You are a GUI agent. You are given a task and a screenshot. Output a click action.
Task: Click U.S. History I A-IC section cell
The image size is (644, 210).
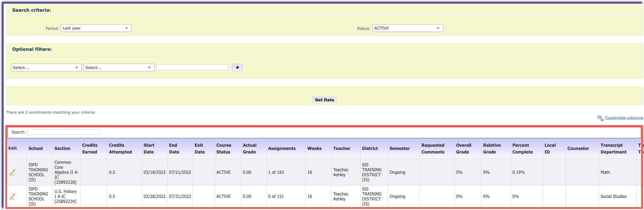pos(66,196)
